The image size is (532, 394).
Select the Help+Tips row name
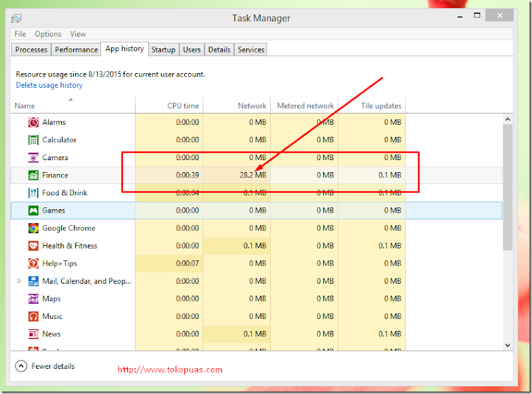tap(60, 264)
